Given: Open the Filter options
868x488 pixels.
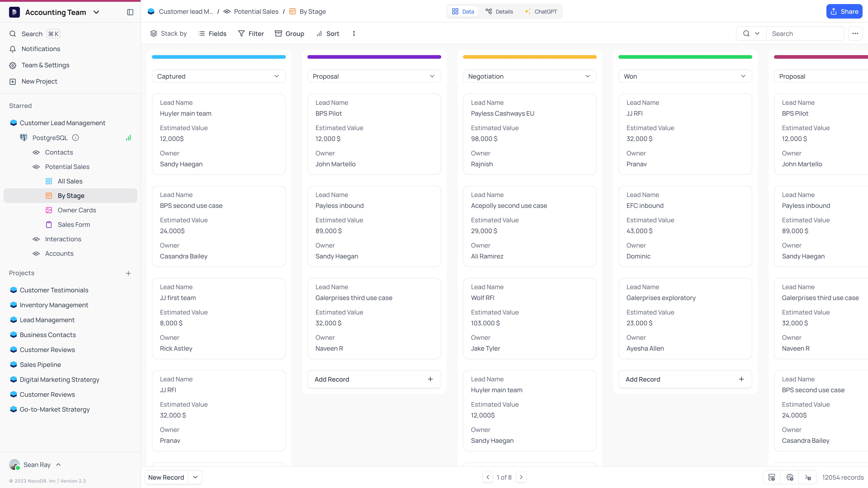Looking at the screenshot, I should click(251, 33).
